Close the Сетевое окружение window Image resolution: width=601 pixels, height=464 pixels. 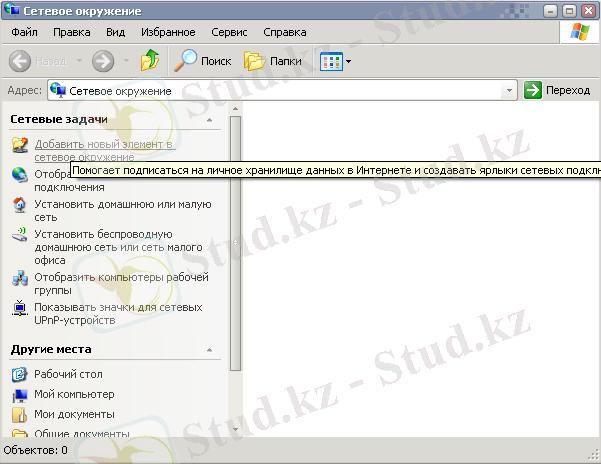coord(589,11)
